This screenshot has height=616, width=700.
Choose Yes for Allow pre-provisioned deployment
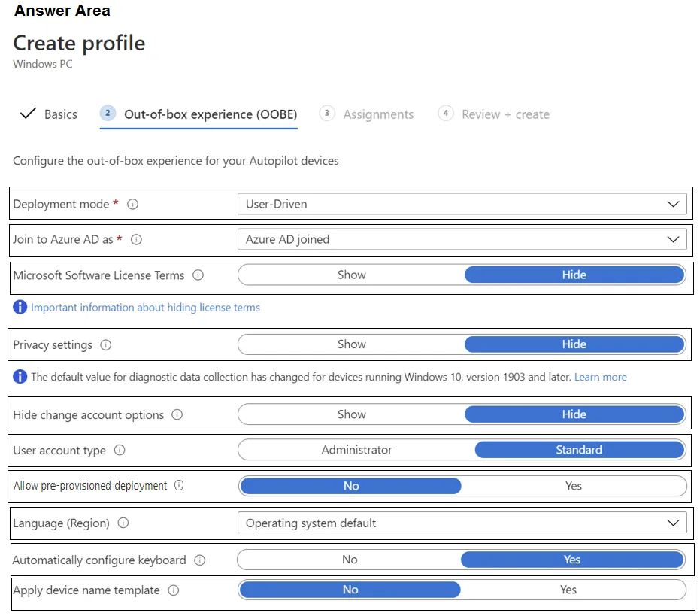click(x=574, y=486)
